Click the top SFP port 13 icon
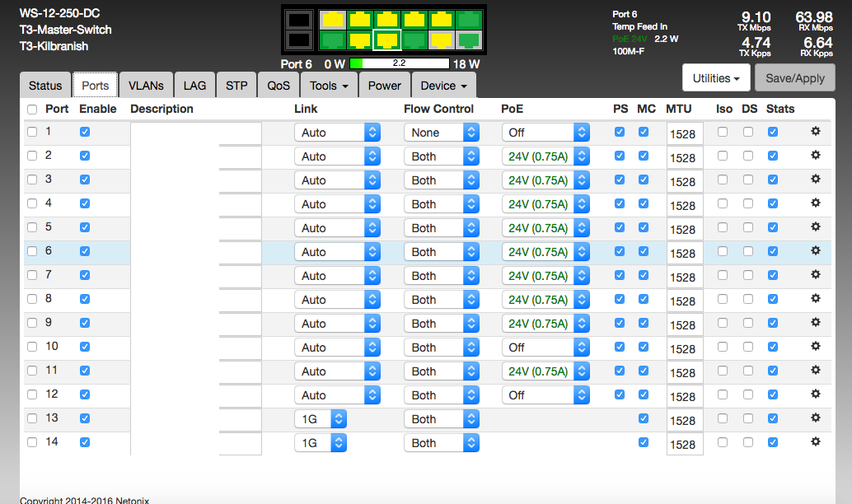The width and height of the screenshot is (852, 504). (300, 19)
